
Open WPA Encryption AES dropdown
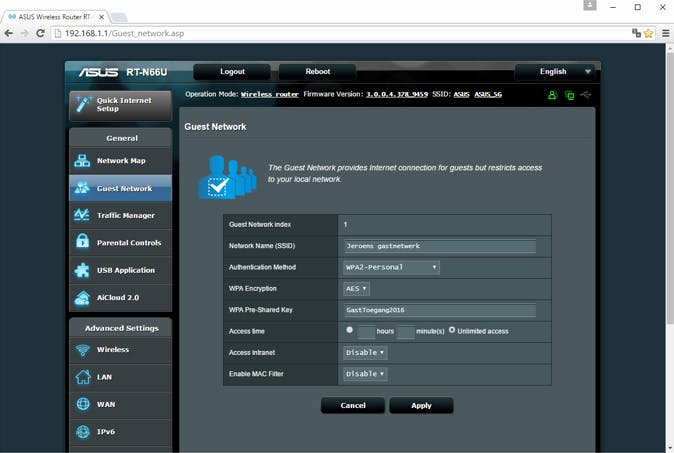tap(356, 288)
